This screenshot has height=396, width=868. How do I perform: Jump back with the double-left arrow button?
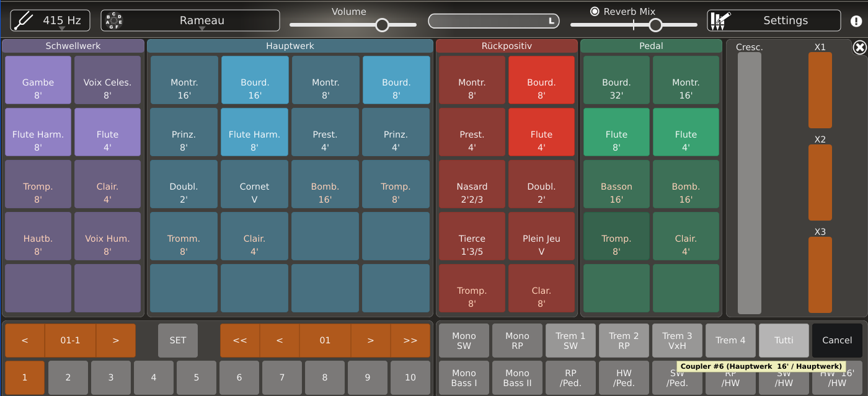(240, 340)
